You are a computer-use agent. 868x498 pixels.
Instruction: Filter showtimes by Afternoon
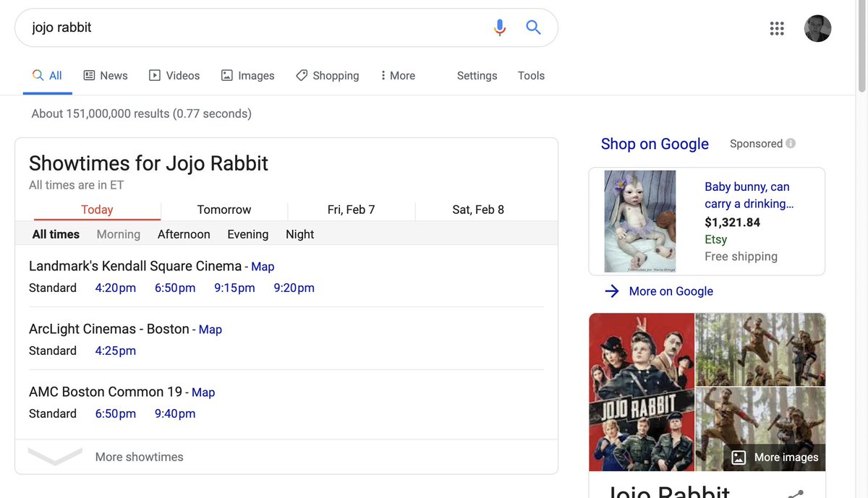coord(184,234)
